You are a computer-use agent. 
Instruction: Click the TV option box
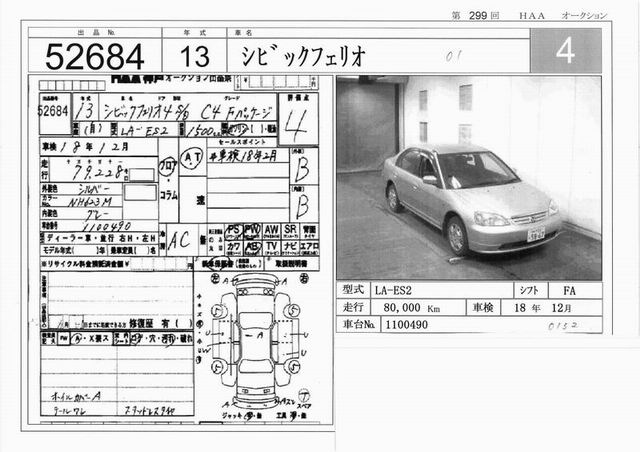coord(271,248)
